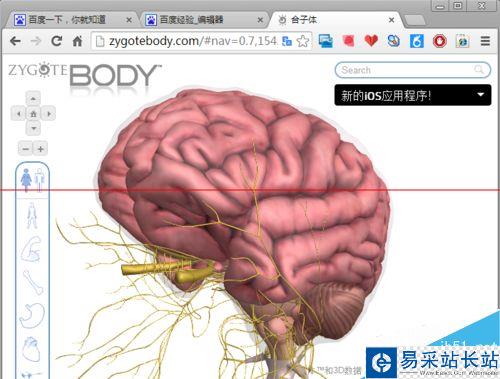Screen dimensions: 500x379
Task: Click the yellow optic nerve structure
Action: [x=168, y=271]
